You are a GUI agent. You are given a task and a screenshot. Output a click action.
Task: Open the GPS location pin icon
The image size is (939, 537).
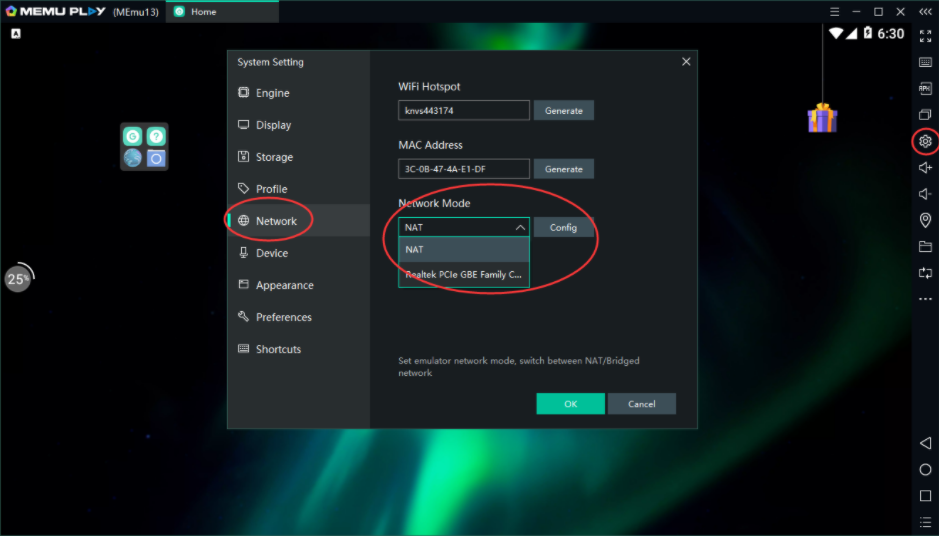pos(925,220)
